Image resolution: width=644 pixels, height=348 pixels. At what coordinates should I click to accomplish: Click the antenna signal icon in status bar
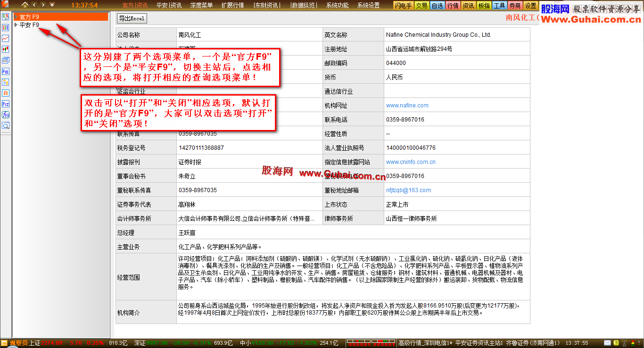click(x=624, y=343)
